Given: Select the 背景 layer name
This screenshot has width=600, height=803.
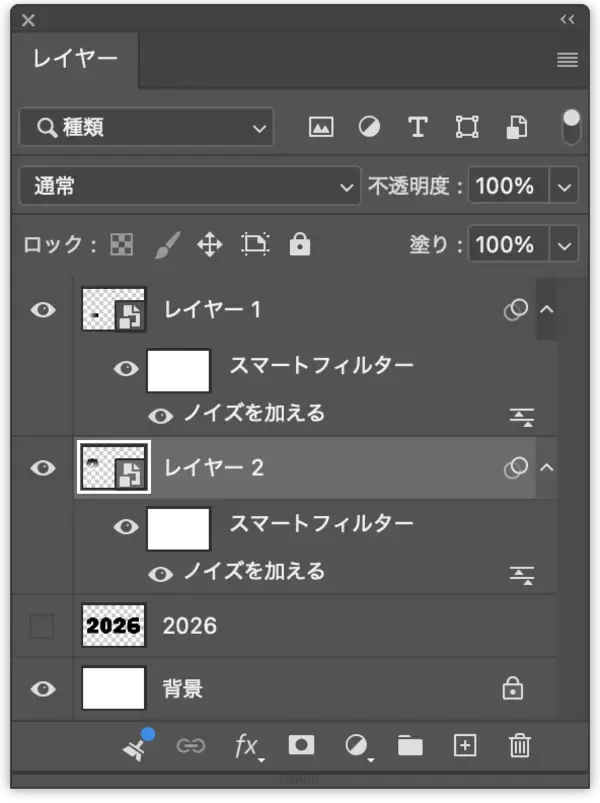Looking at the screenshot, I should 183,689.
